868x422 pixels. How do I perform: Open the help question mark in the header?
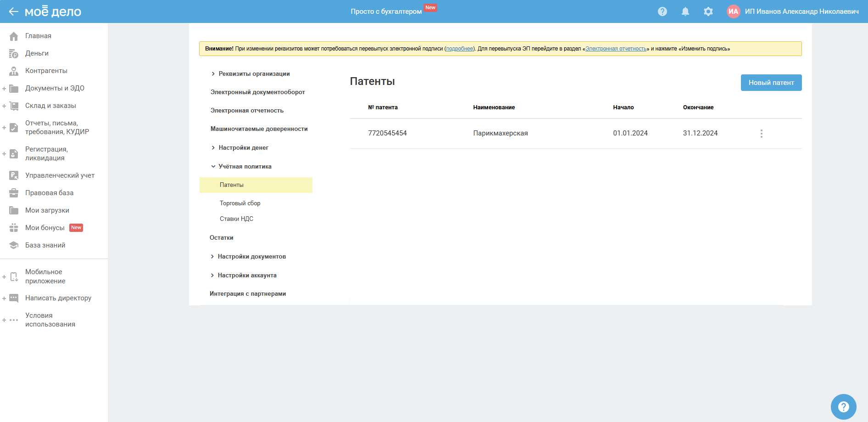pos(662,11)
